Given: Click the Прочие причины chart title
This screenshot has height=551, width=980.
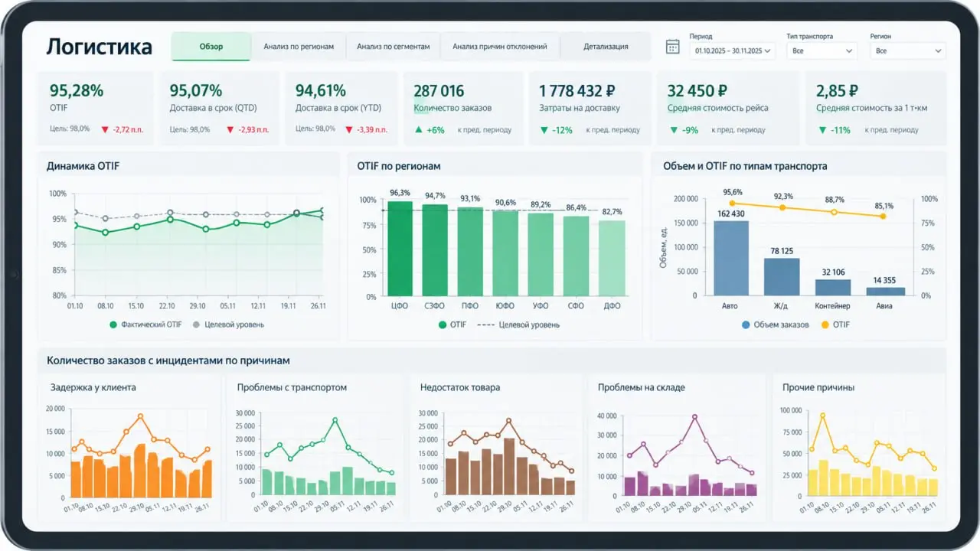Looking at the screenshot, I should tap(818, 387).
